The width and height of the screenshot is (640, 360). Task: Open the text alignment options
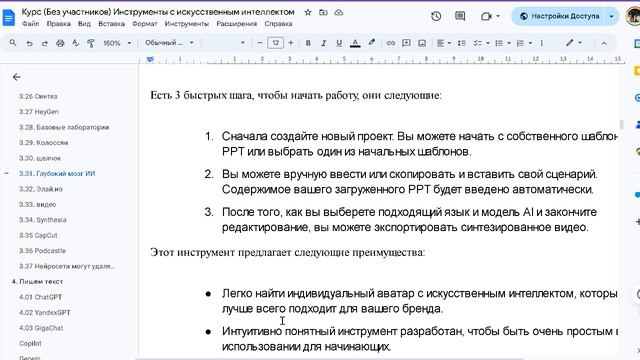pyautogui.click(x=444, y=43)
